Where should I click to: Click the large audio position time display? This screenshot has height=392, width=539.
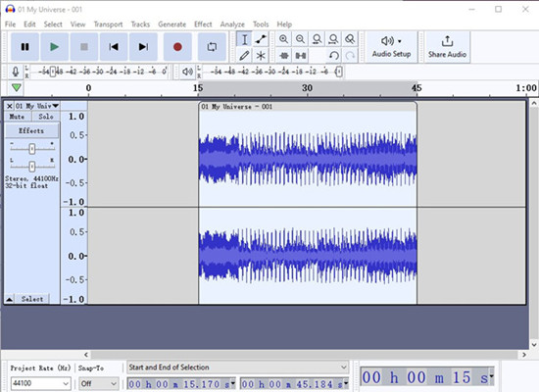(x=425, y=377)
